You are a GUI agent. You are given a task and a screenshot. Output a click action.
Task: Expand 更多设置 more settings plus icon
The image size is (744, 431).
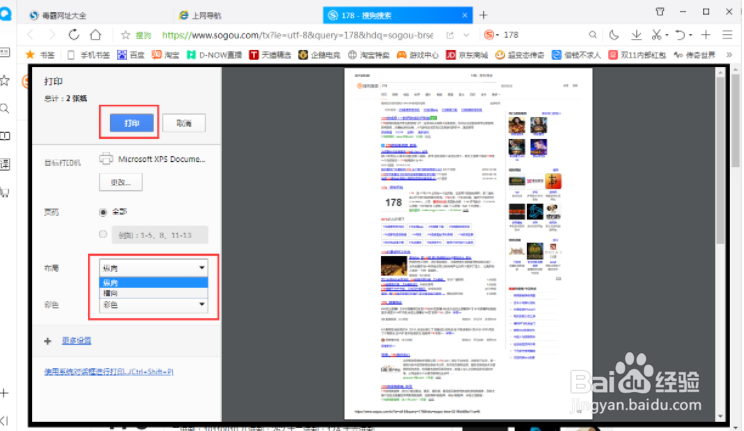[47, 341]
